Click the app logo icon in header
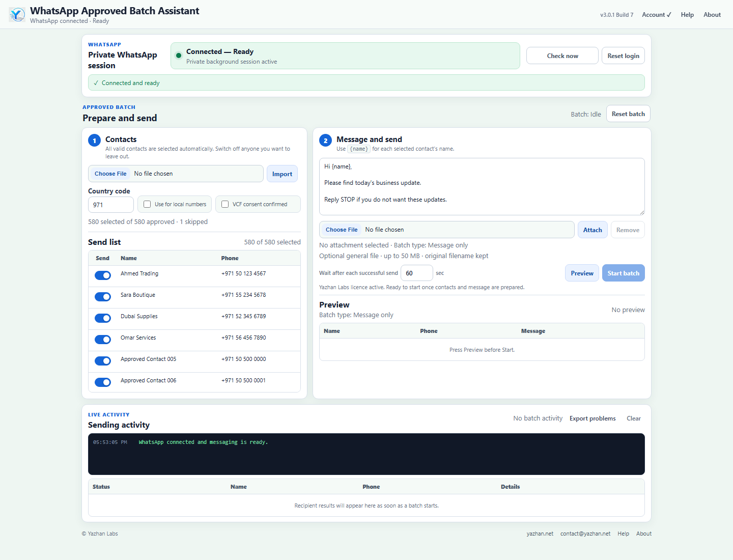Viewport: 733px width, 560px height. pos(17,15)
